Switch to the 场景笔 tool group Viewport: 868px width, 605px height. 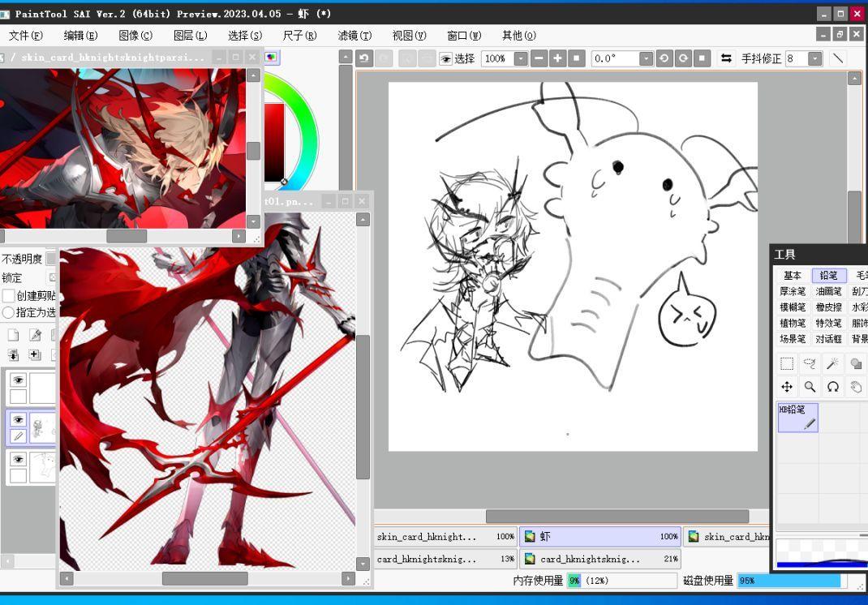coord(793,339)
